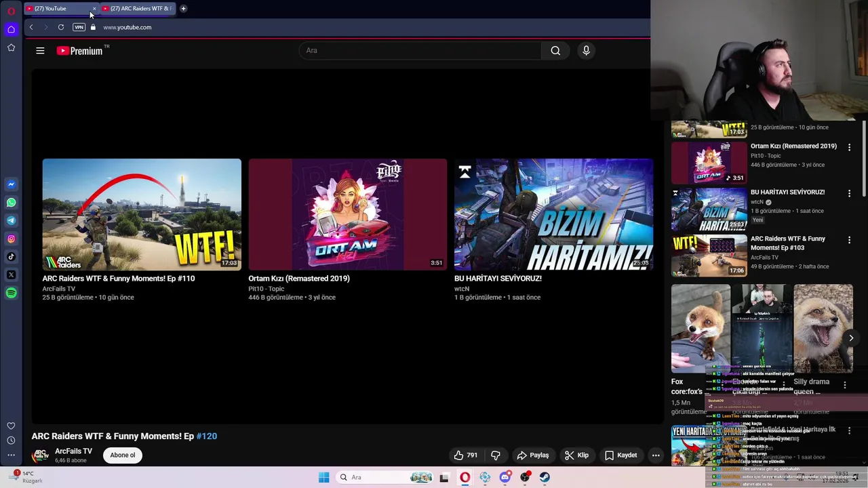Open options menu for sidebar 'BU HARİTAYI SEVİYORUZ!'
The image size is (868, 488).
[x=849, y=193]
